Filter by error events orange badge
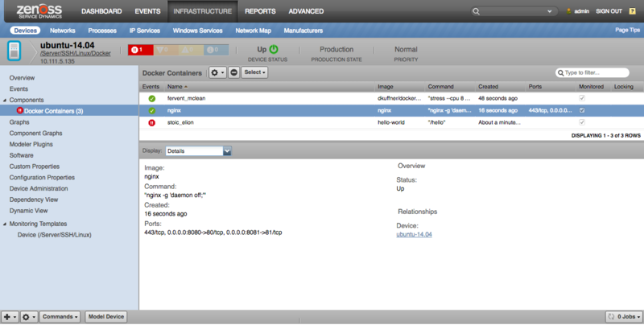Image resolution: width=644 pixels, height=325 pixels. [x=166, y=50]
